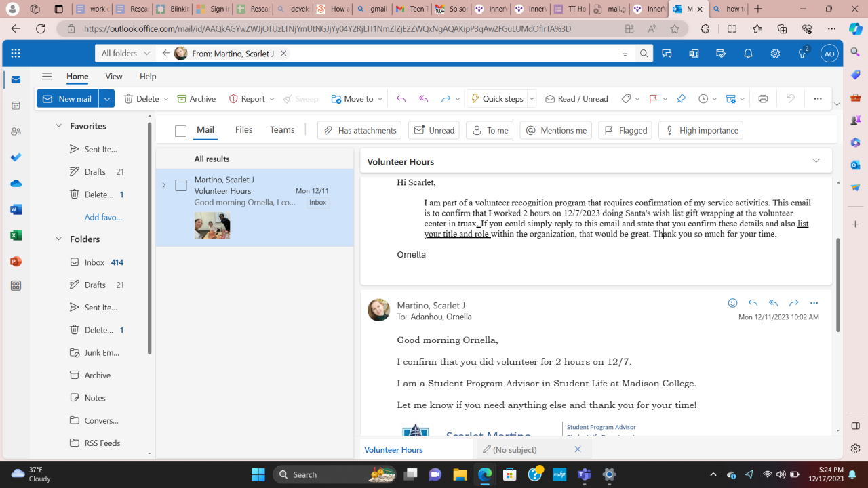The image size is (868, 488).
Task: Toggle the High importance filter
Action: (x=701, y=130)
